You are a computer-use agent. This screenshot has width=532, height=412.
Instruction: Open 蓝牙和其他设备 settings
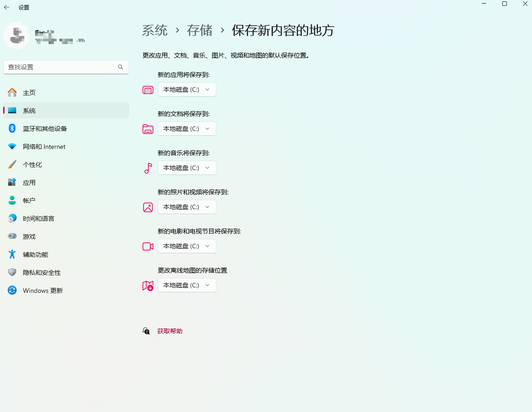click(66, 128)
